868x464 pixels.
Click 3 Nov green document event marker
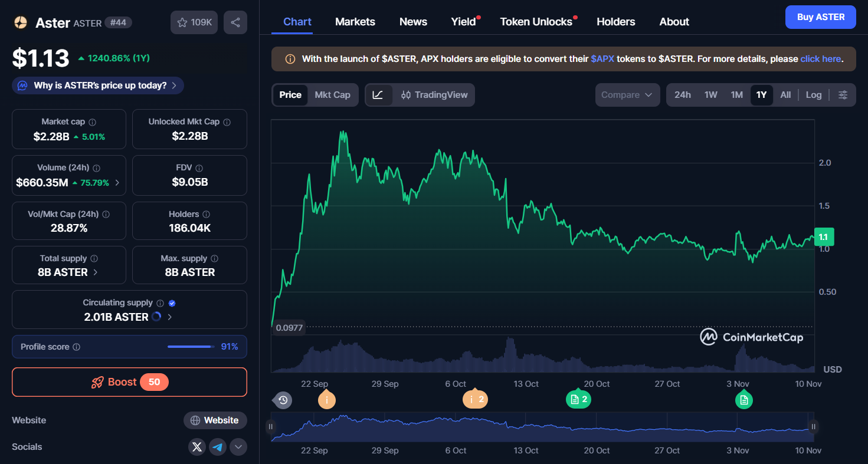tap(743, 400)
